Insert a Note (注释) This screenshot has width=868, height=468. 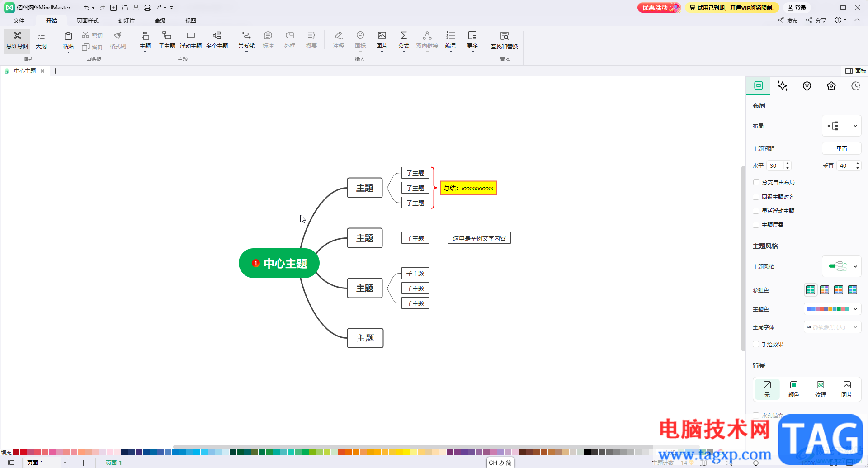(x=339, y=40)
